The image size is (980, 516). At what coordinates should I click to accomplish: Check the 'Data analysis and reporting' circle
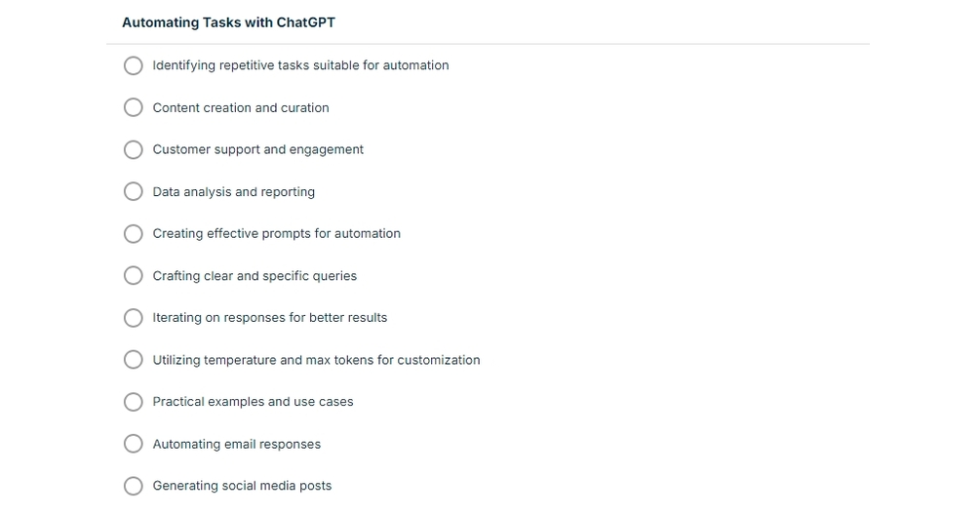[x=134, y=191]
